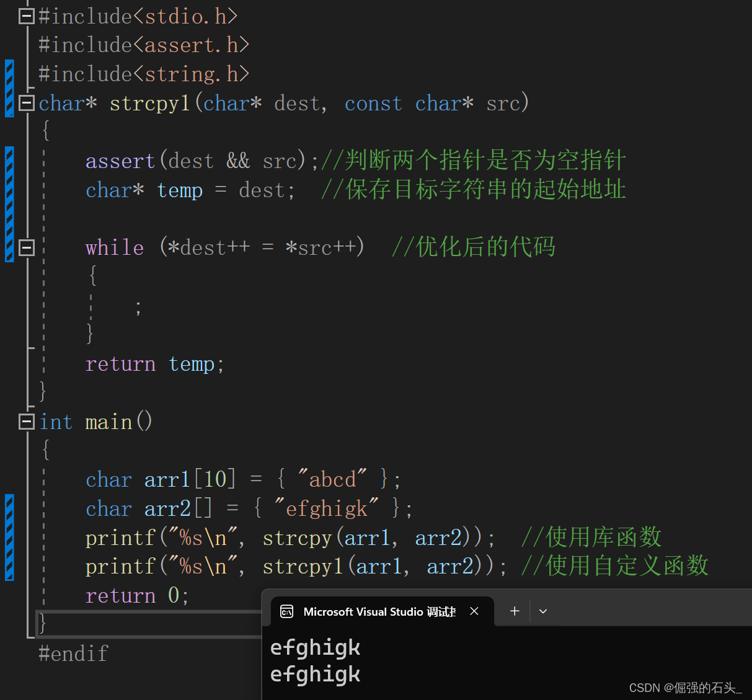Click the comment 使用自定义函数

[615, 566]
